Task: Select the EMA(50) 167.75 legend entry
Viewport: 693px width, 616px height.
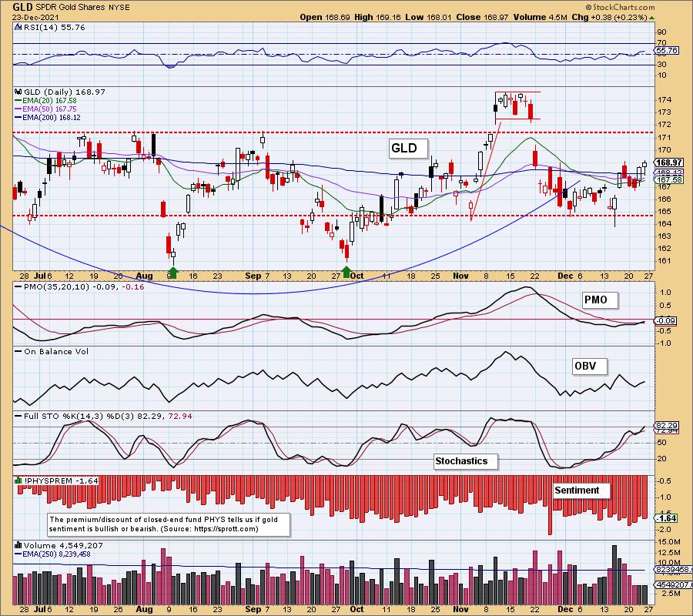Action: [49, 109]
